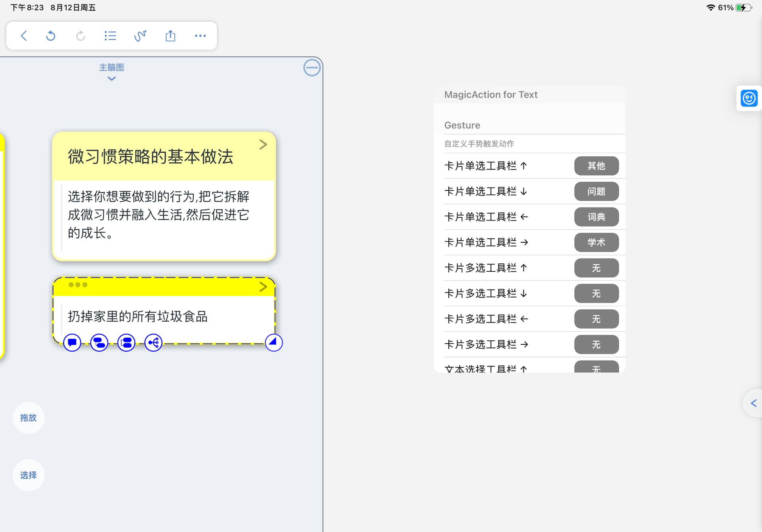Open the three-dot more options menu
Image resolution: width=762 pixels, height=532 pixels.
[x=200, y=36]
